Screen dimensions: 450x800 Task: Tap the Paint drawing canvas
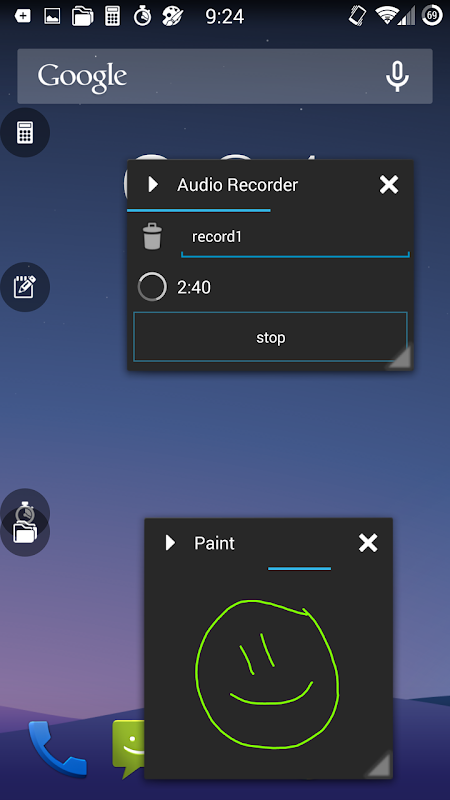268,673
